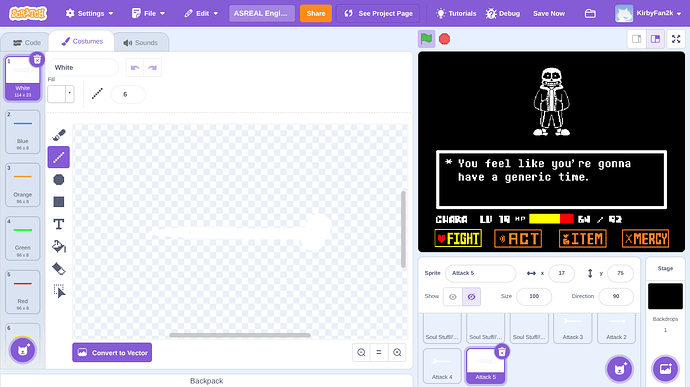Hide the Attack 5 sprite
This screenshot has width=690, height=387.
click(x=471, y=296)
